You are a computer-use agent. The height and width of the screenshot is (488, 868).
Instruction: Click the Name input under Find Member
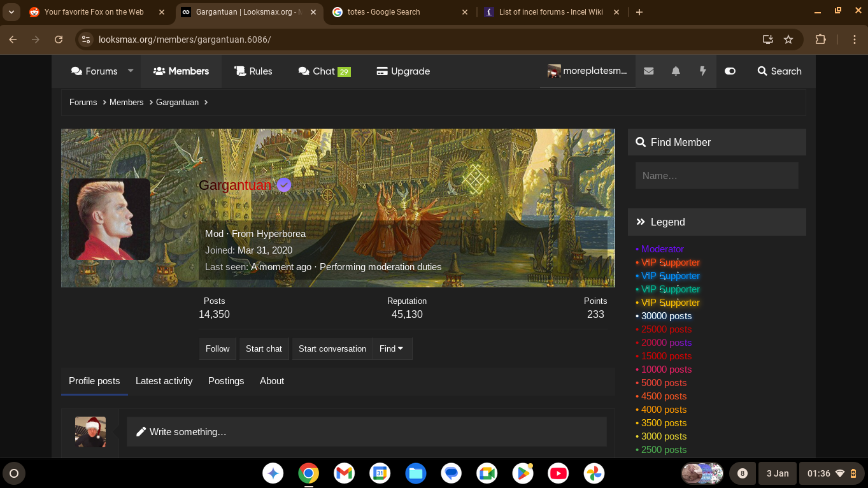tap(716, 175)
